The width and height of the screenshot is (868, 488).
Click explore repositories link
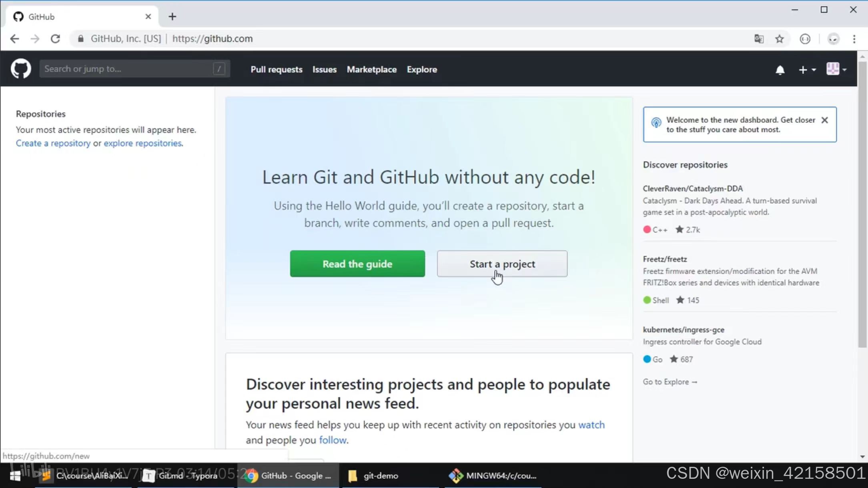142,143
